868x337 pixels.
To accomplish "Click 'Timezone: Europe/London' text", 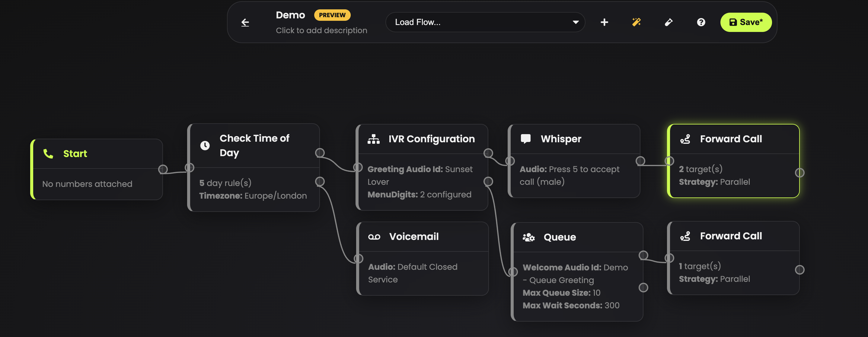I will coord(253,196).
